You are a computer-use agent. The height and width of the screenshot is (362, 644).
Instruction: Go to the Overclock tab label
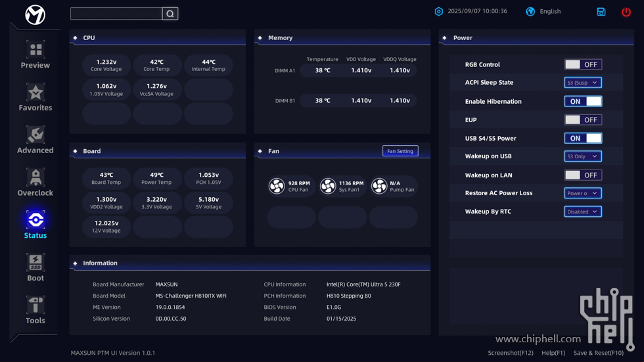tap(35, 193)
